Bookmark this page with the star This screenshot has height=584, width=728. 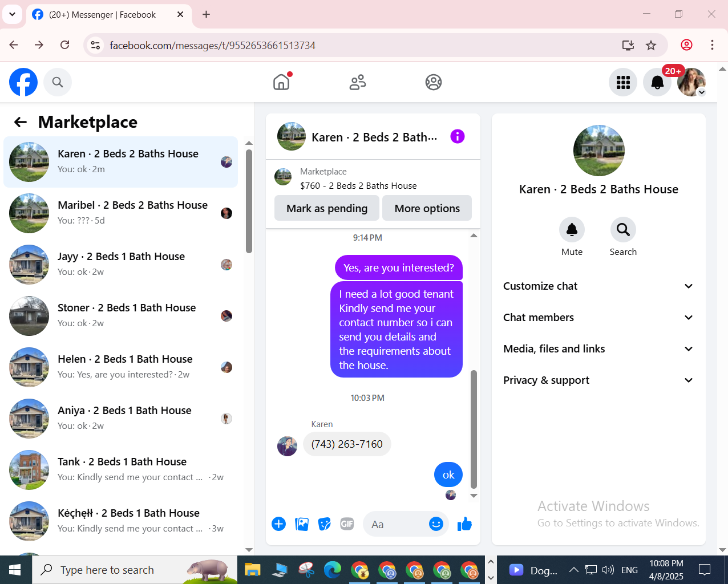click(x=651, y=45)
